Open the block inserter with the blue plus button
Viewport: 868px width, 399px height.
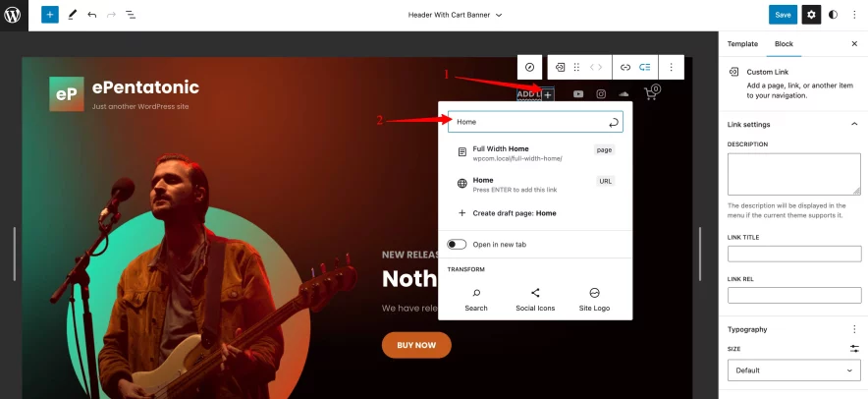[x=50, y=15]
